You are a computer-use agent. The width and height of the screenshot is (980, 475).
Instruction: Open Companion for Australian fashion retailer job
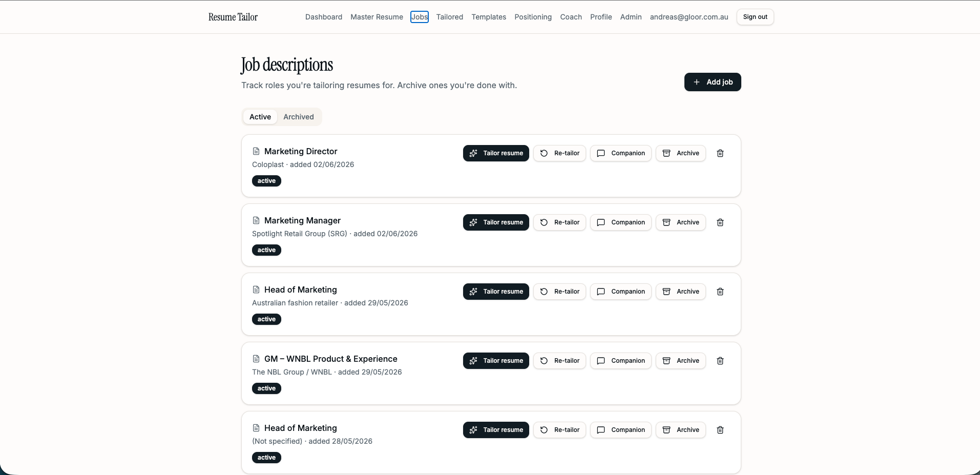click(621, 292)
